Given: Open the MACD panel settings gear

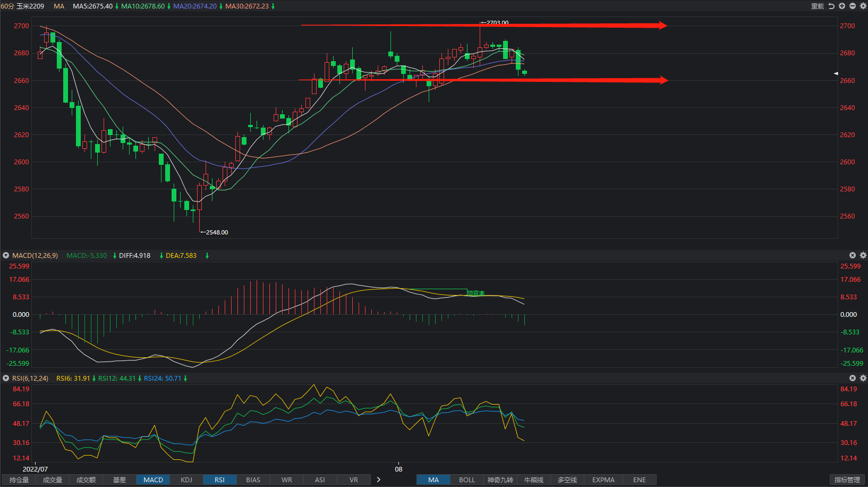Looking at the screenshot, I should [863, 255].
